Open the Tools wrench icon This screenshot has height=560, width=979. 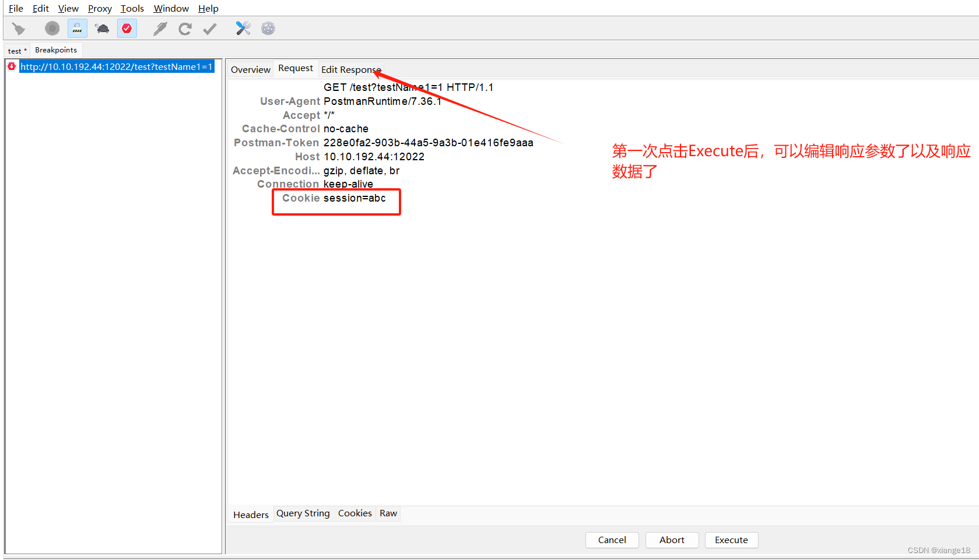(243, 28)
